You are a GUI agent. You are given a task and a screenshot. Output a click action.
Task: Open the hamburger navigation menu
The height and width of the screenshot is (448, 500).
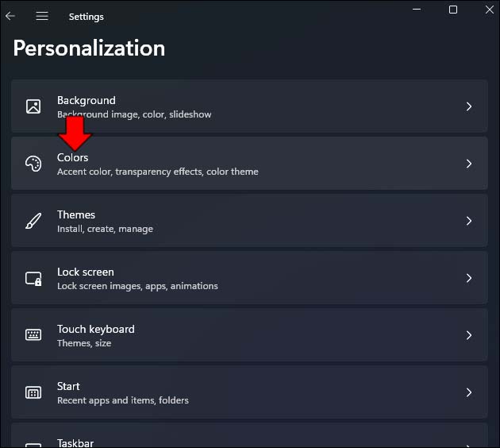coord(42,16)
